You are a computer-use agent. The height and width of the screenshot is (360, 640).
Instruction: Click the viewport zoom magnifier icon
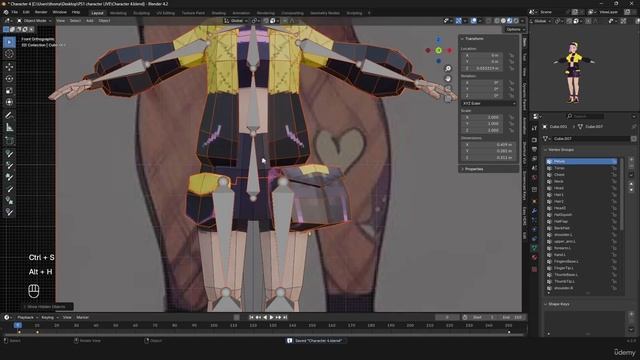(x=448, y=69)
